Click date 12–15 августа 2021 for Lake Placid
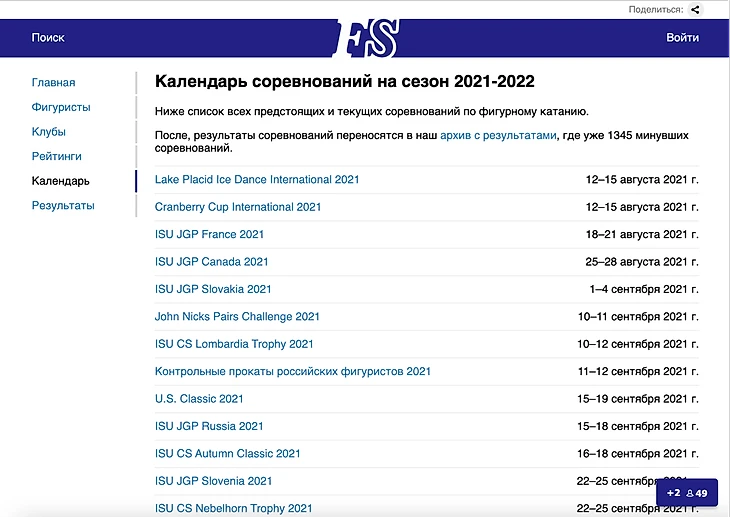The height and width of the screenshot is (517, 730). (x=642, y=180)
